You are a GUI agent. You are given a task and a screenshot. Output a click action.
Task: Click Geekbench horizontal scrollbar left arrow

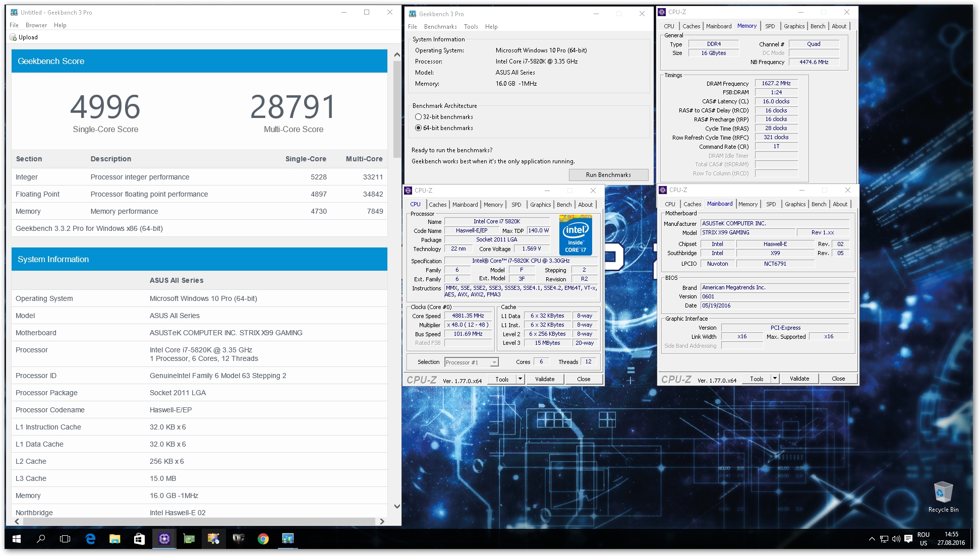17,521
